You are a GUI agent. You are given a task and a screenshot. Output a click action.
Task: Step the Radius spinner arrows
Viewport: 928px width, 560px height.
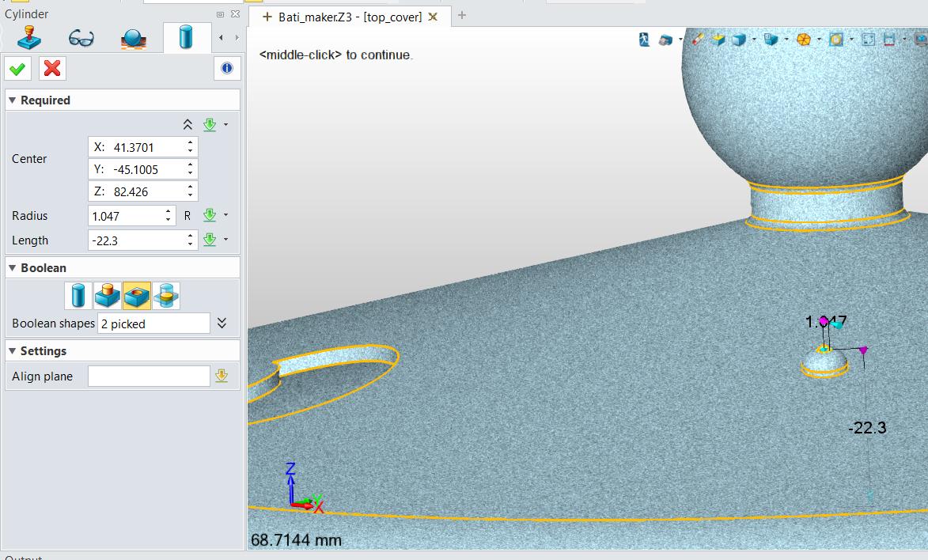click(x=168, y=216)
